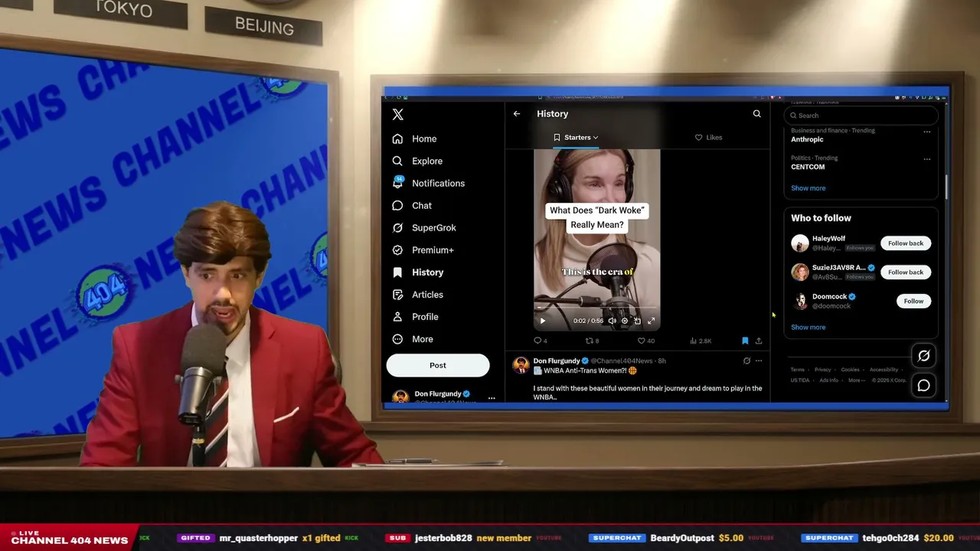Click the picture-in-picture video icon
The width and height of the screenshot is (980, 551).
tap(638, 321)
